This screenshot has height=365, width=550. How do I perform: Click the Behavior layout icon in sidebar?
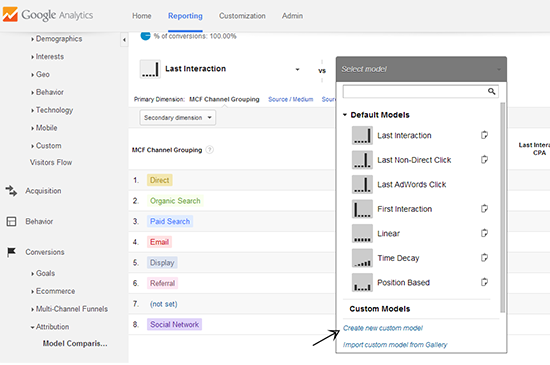11,222
